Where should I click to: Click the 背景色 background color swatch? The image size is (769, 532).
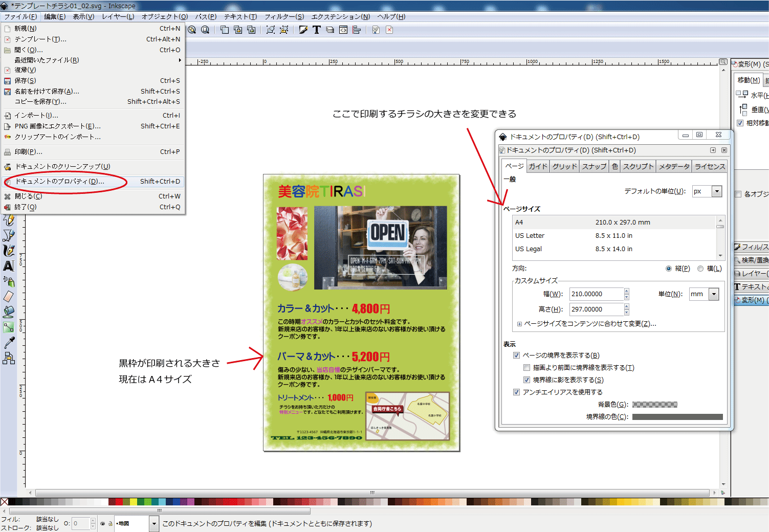(x=655, y=405)
